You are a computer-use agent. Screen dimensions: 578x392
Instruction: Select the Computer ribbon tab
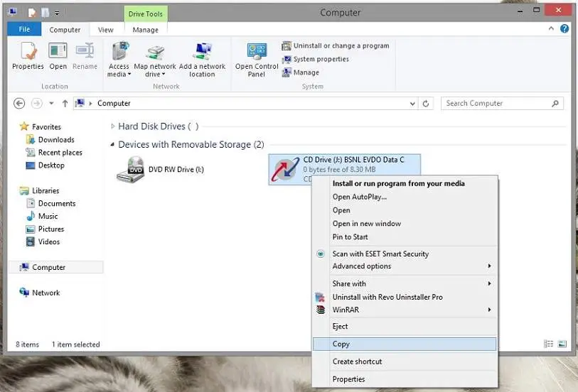click(65, 30)
